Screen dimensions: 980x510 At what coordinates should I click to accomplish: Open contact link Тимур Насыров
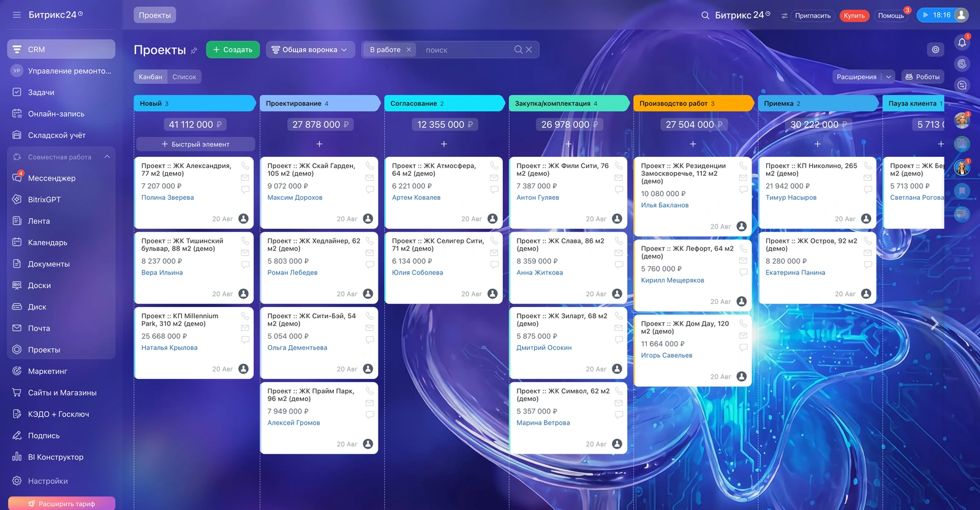pos(791,198)
